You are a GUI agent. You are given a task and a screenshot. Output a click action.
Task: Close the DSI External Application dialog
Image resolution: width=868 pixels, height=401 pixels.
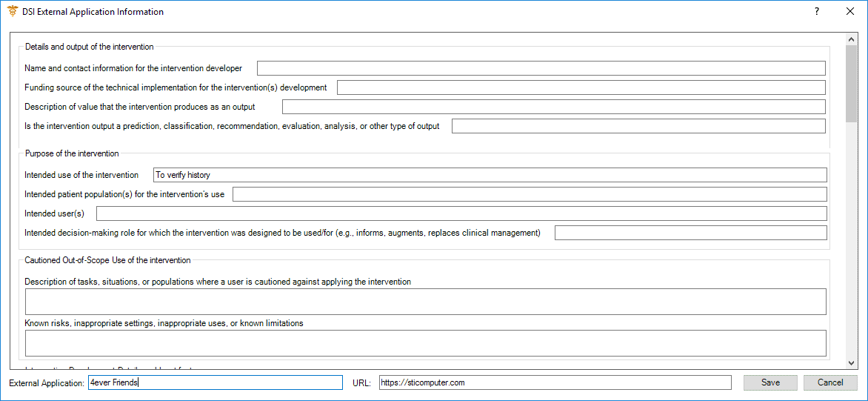(850, 12)
